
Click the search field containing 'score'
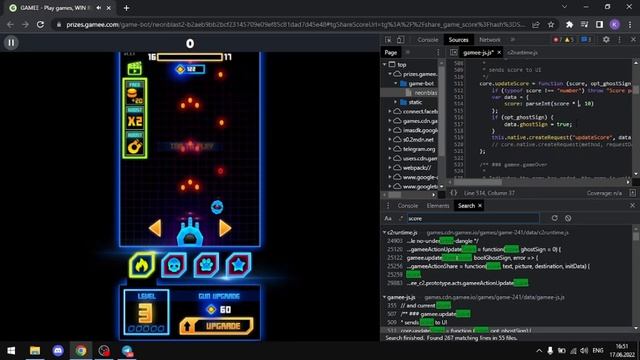pos(473,218)
